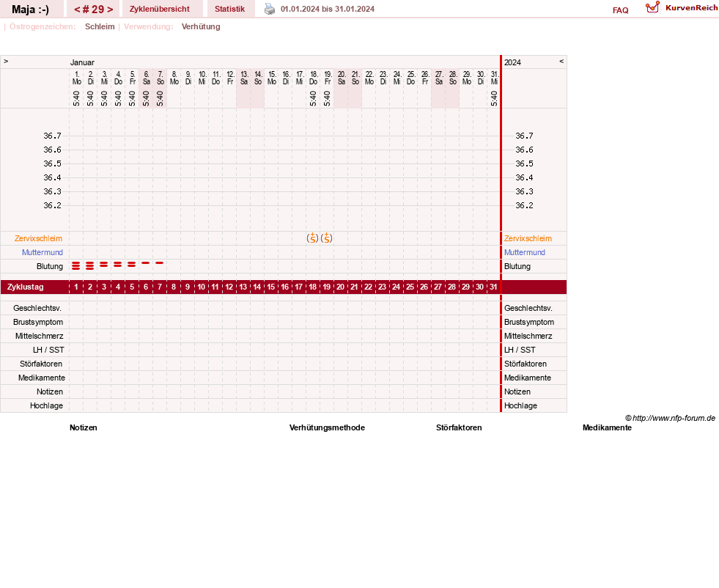Image resolution: width=719 pixels, height=588 pixels.
Task: Click the left Mittelschmerz row label
Action: (x=40, y=337)
